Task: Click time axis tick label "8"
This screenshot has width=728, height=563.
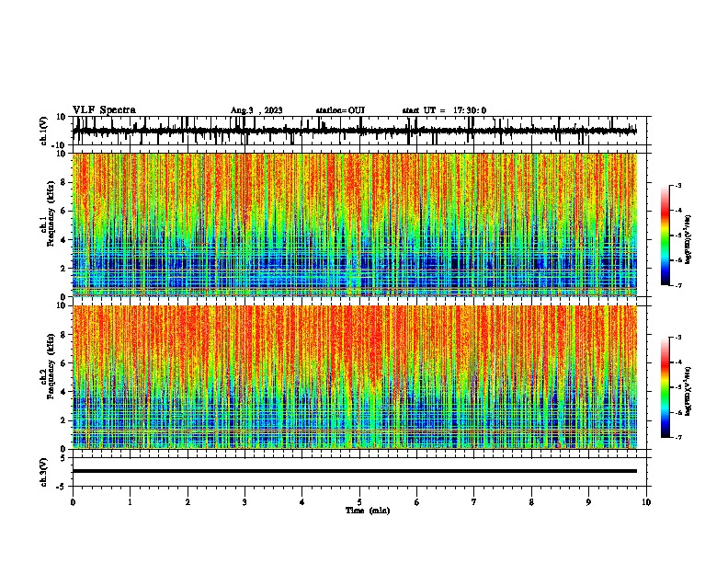Action: [x=531, y=502]
